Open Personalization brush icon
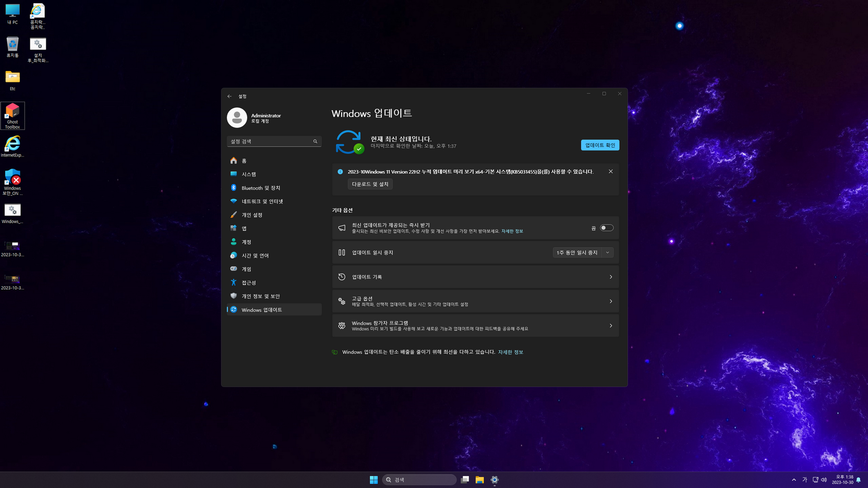 click(x=234, y=215)
